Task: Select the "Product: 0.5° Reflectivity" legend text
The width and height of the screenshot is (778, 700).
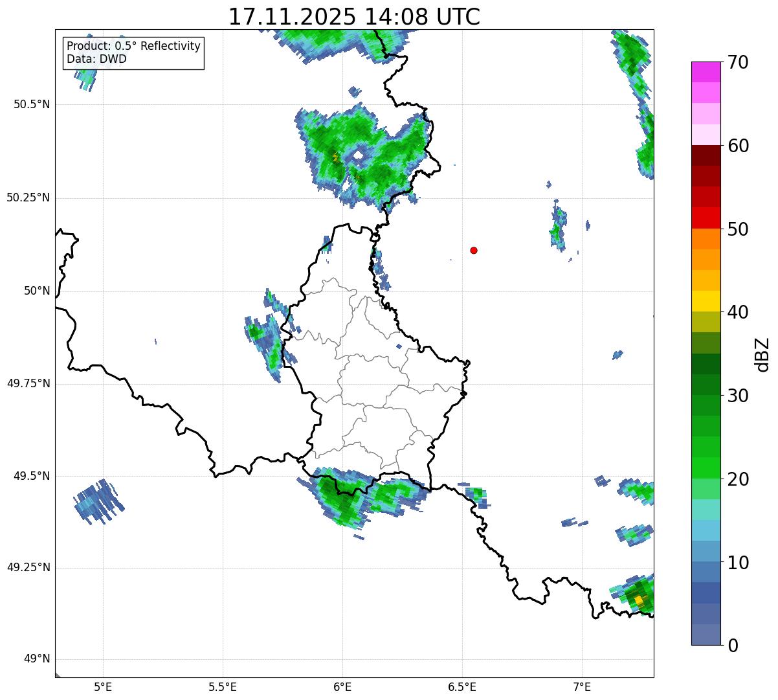Action: point(133,46)
